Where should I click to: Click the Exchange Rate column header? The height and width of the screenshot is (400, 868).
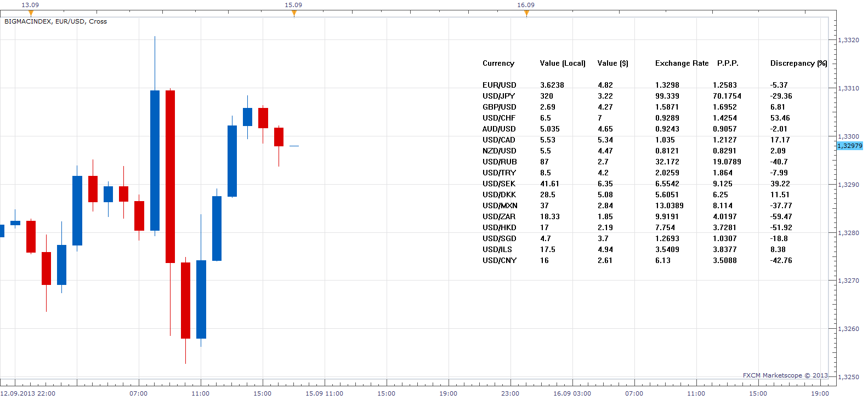coord(682,63)
